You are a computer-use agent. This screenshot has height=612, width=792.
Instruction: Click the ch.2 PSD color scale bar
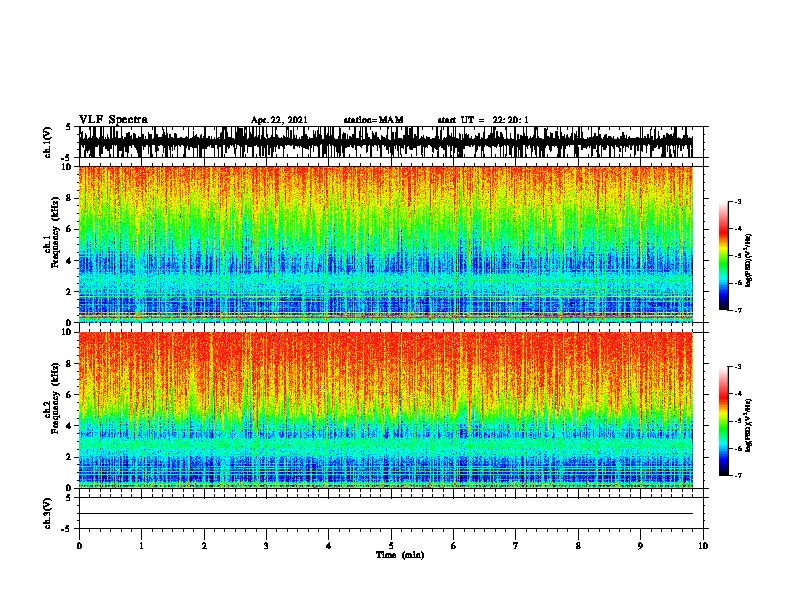pyautogui.click(x=724, y=421)
